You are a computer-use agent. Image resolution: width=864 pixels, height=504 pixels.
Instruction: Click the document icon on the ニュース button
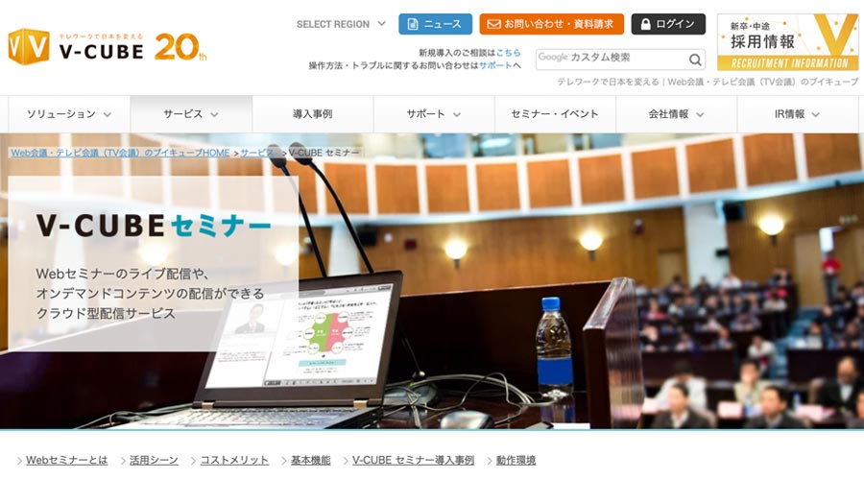pyautogui.click(x=412, y=24)
